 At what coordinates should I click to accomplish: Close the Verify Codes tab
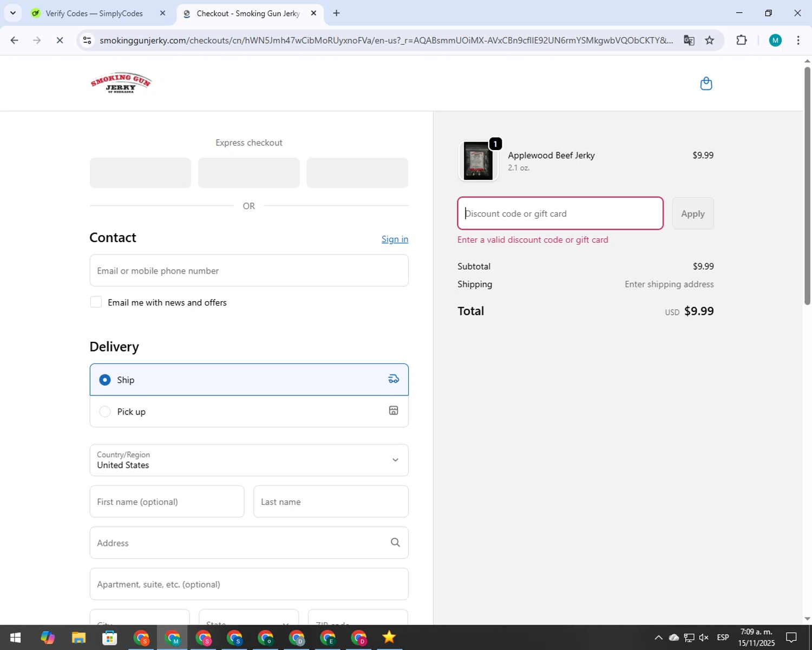click(x=162, y=13)
